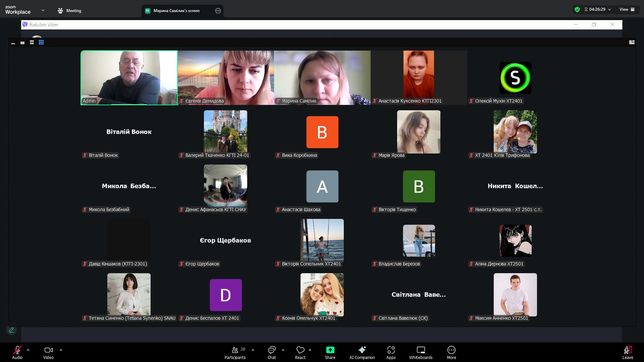
Task: Open the Apps icon
Action: [391, 350]
